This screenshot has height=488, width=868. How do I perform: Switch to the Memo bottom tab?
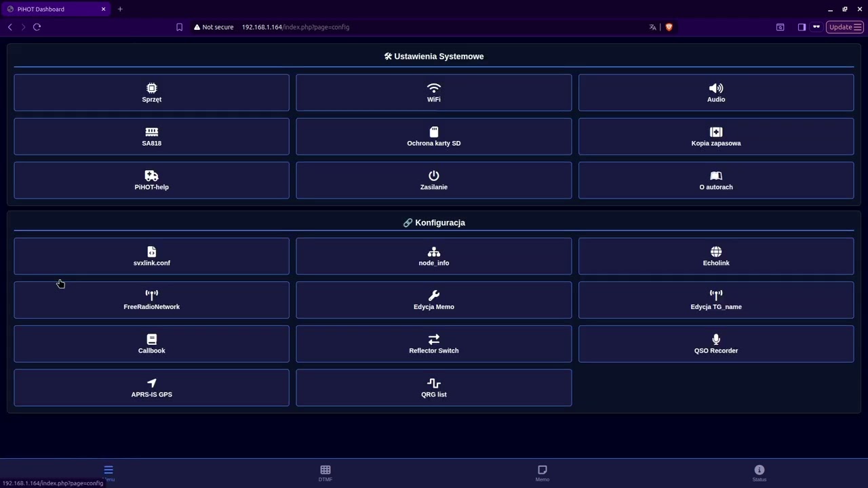pyautogui.click(x=542, y=473)
